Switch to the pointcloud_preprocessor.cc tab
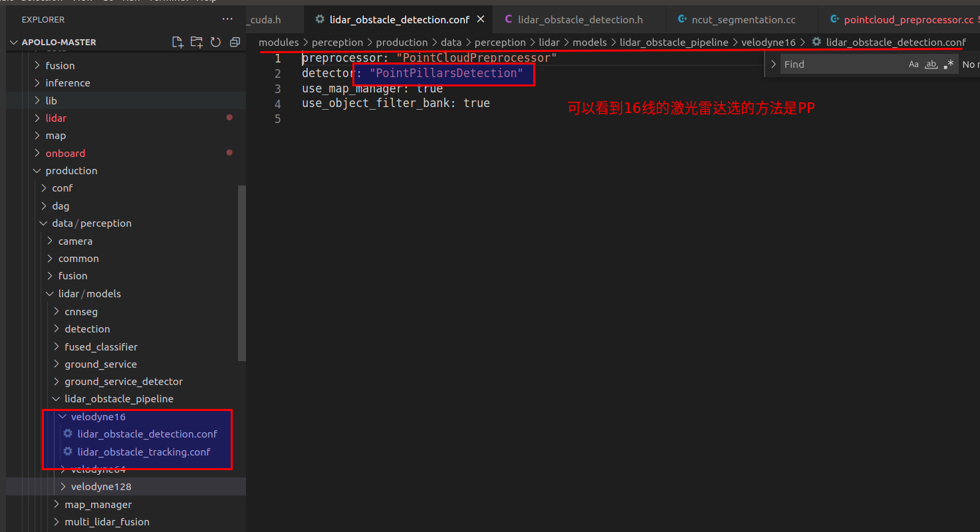The image size is (980, 532). click(900, 20)
